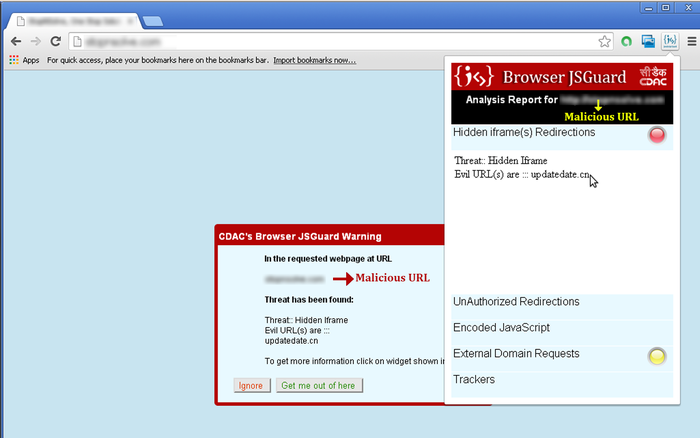Toggle the Browser JSGuard extension icon
The width and height of the screenshot is (700, 438).
[670, 41]
